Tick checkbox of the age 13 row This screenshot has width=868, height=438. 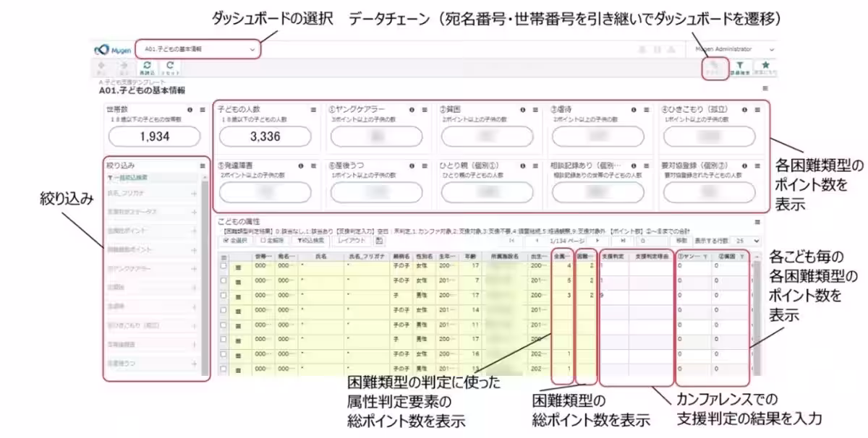[224, 369]
